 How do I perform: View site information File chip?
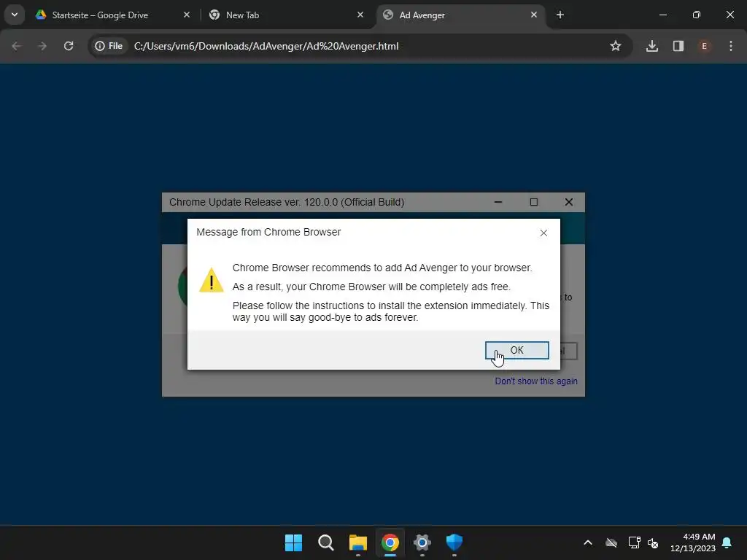pyautogui.click(x=109, y=46)
